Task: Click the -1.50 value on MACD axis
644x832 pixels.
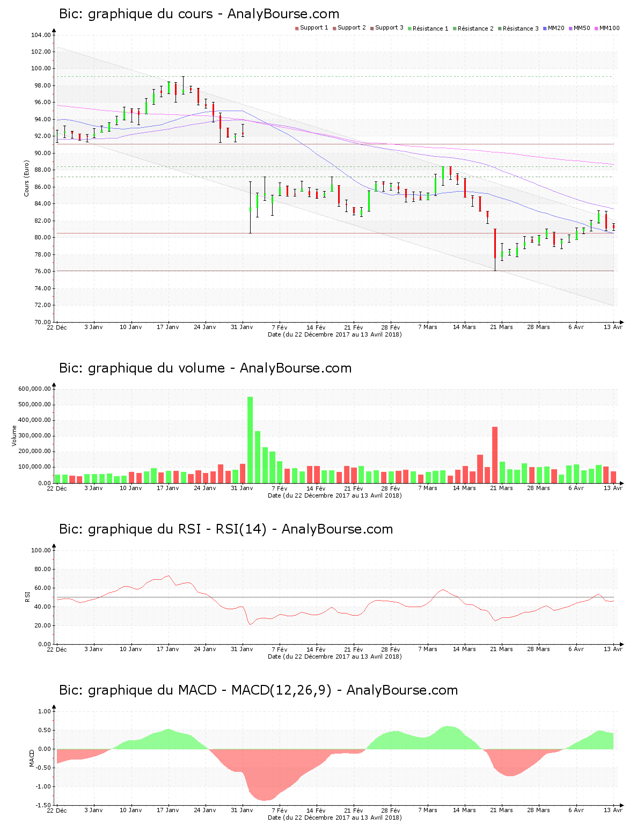Action: (x=44, y=805)
